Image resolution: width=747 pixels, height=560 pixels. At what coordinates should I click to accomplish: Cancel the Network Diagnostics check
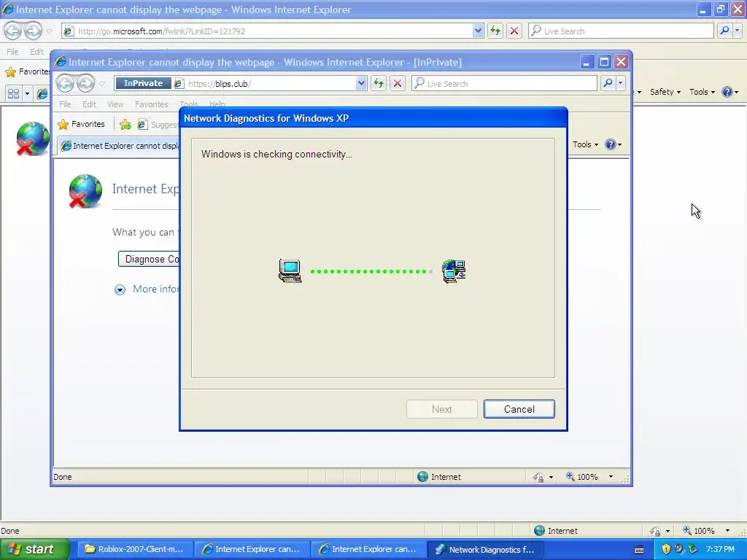(519, 409)
